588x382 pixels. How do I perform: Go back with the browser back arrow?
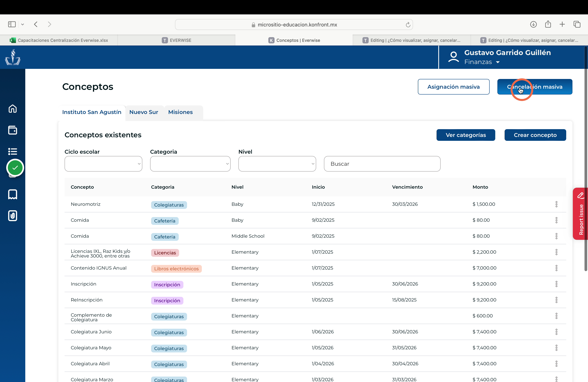[36, 24]
